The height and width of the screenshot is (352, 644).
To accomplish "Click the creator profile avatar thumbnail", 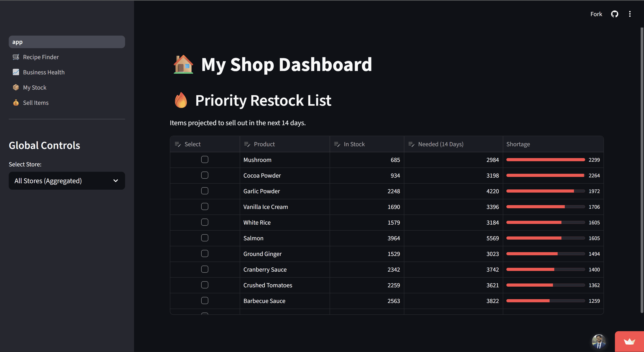I will pos(599,341).
